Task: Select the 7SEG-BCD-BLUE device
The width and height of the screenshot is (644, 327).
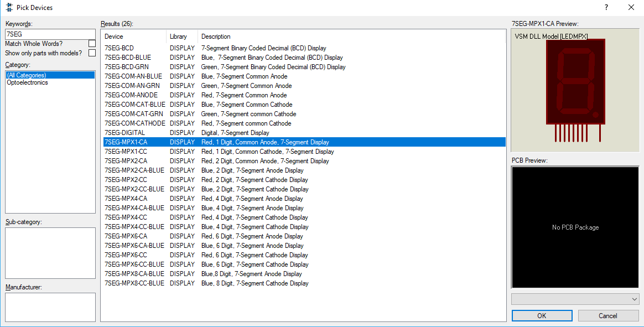Action: click(304, 58)
